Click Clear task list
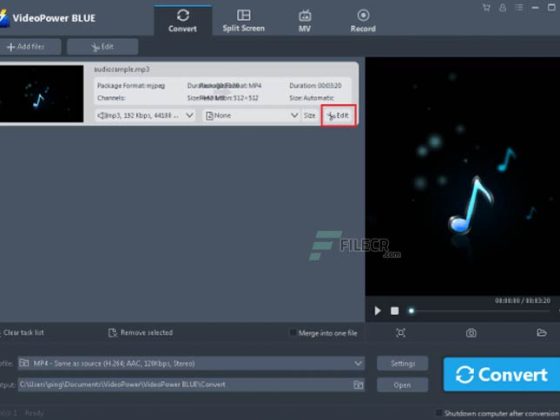560x420 pixels. click(22, 332)
